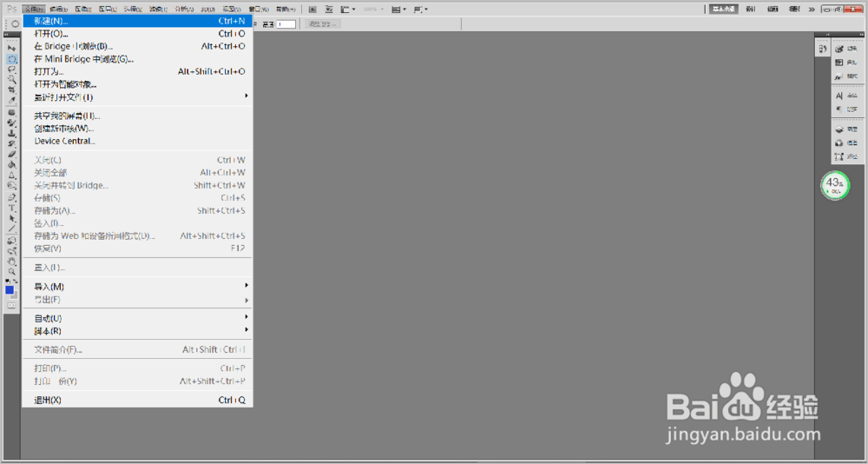Select the Horizontal Type tool

[11, 208]
